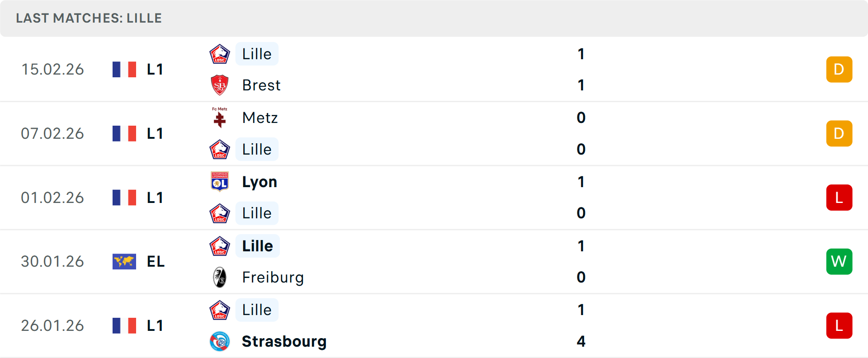Click the Last Matches: Lille header
Viewport: 868px width, 358px height.
coord(89,18)
